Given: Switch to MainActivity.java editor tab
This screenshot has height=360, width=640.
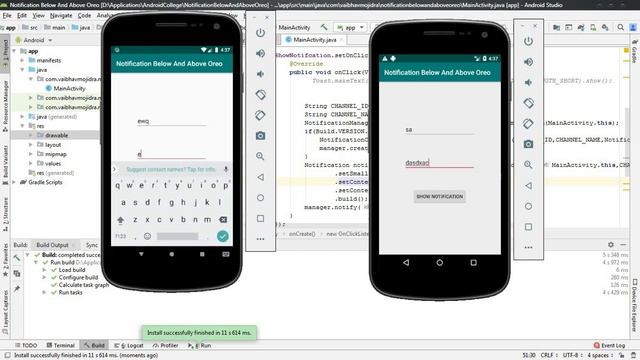Looking at the screenshot, I should 314,40.
